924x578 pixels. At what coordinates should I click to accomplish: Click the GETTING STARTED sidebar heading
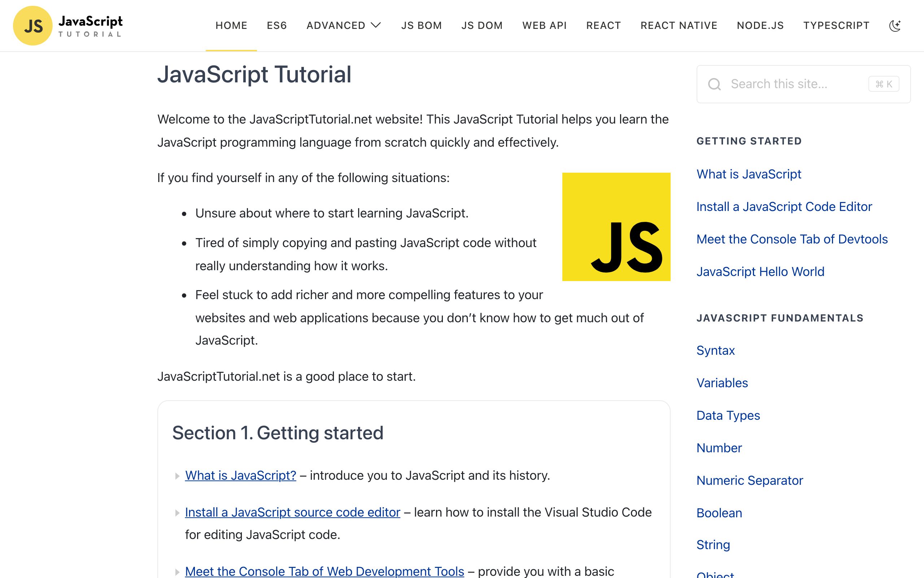(749, 141)
